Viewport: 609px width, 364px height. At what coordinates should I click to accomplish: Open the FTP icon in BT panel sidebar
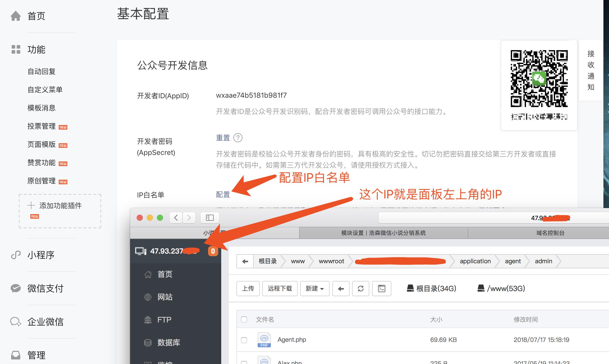148,319
